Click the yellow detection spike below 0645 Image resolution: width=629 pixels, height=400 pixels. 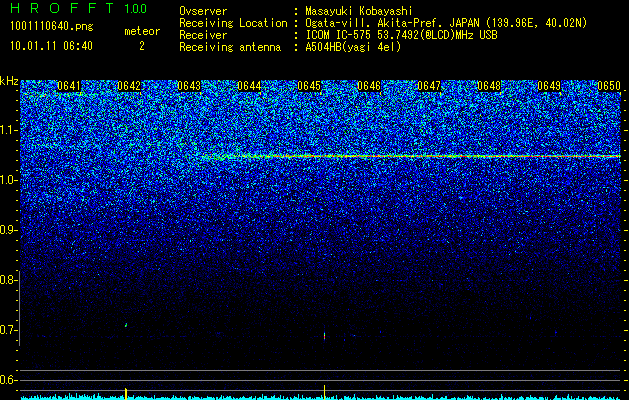pyautogui.click(x=325, y=392)
